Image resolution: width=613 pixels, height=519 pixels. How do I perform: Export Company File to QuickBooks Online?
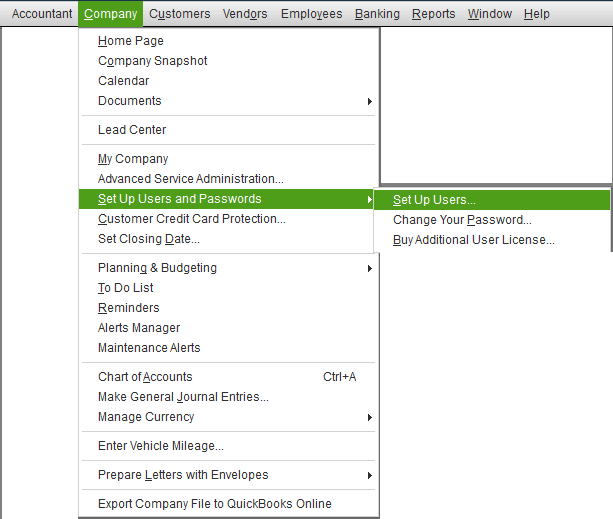(x=215, y=504)
